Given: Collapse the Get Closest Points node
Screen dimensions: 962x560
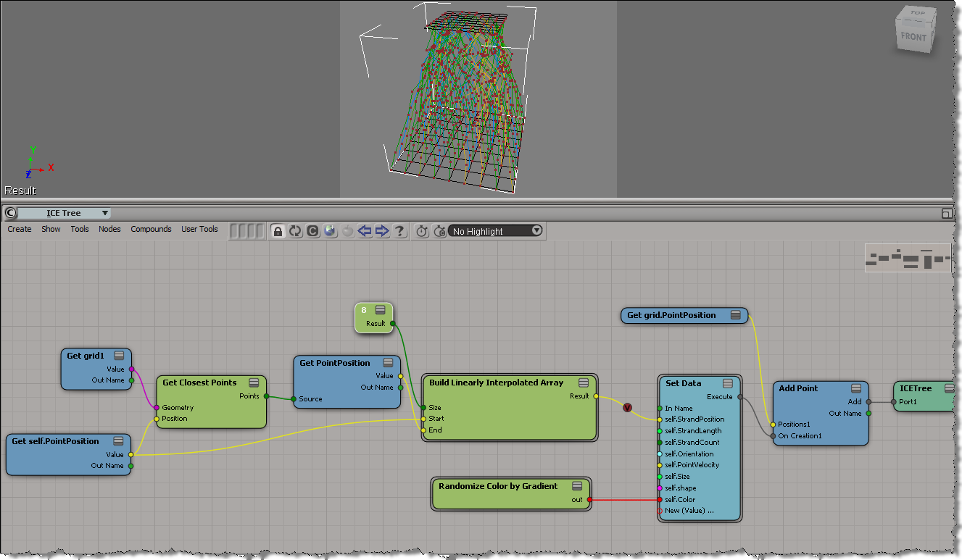Looking at the screenshot, I should [x=254, y=383].
